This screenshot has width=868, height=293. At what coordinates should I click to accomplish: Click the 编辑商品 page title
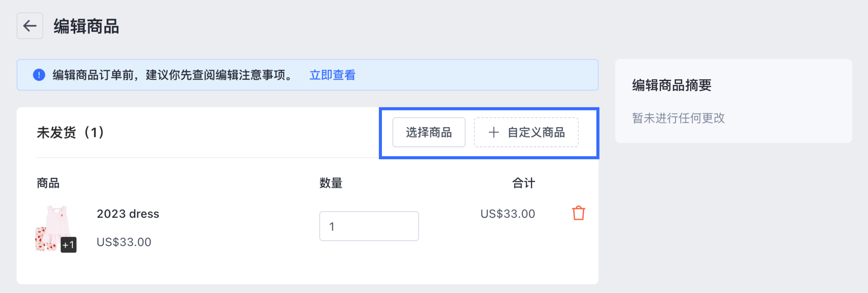pos(86,26)
